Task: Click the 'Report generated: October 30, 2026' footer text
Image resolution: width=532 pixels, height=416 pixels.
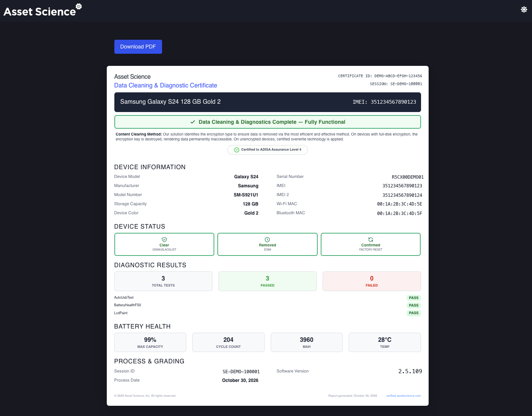Action: [x=353, y=396]
